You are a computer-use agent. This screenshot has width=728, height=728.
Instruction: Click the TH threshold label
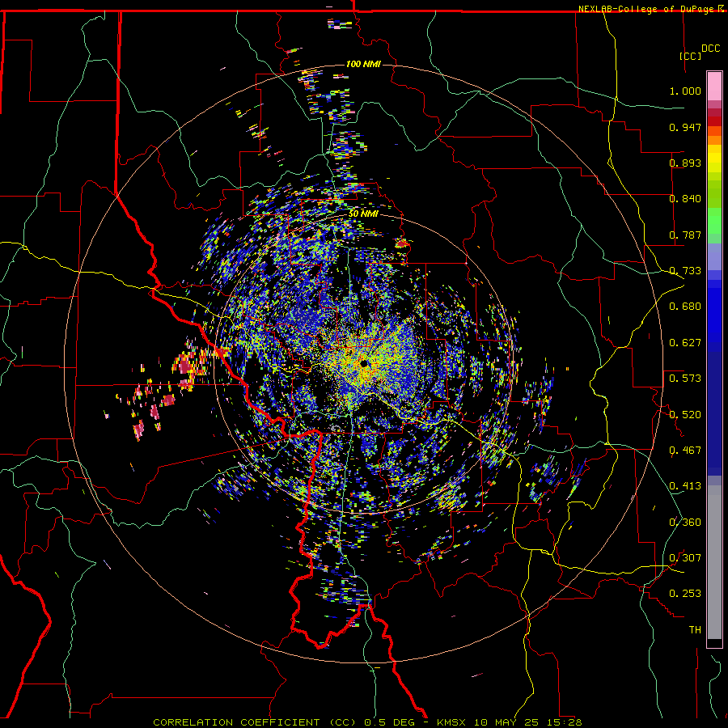pos(695,630)
